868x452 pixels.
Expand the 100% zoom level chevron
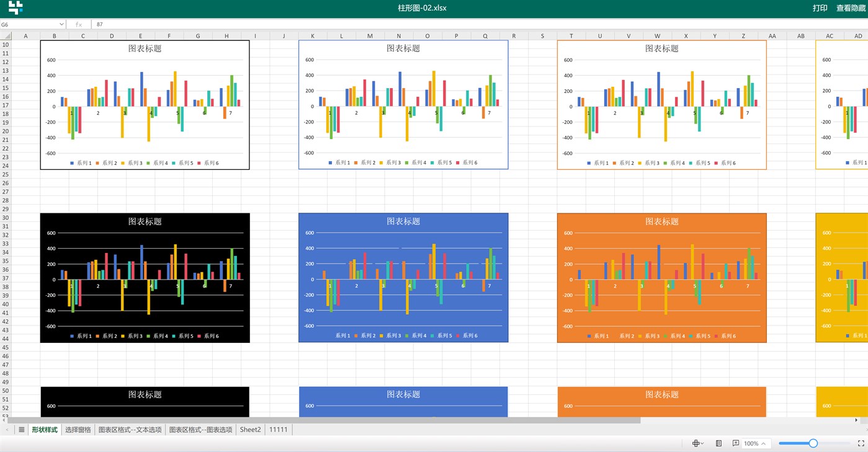[x=764, y=443]
